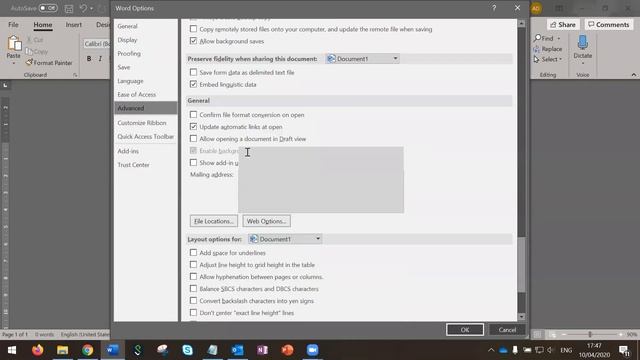Open the Comments button

609,24
